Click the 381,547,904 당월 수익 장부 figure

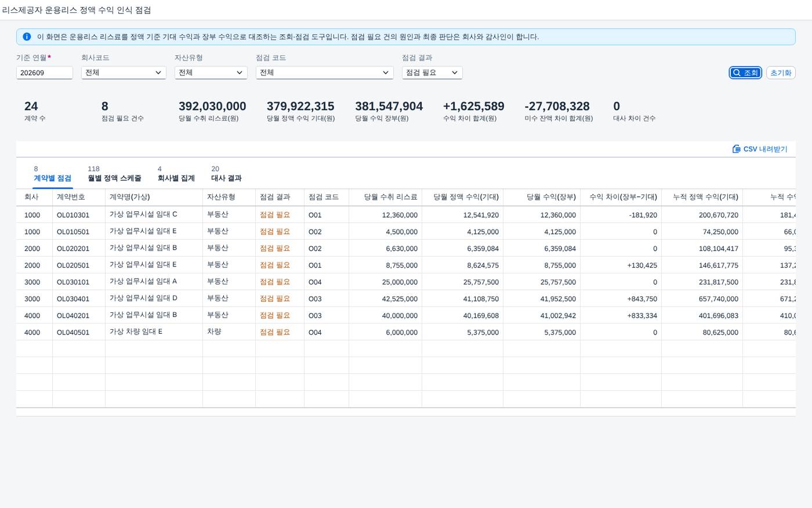pyautogui.click(x=389, y=106)
